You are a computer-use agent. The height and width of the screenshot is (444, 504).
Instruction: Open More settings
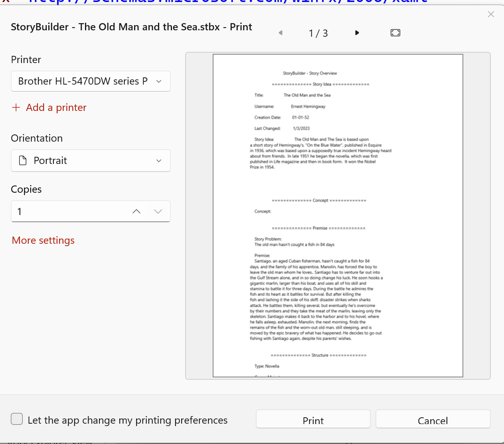[43, 241]
